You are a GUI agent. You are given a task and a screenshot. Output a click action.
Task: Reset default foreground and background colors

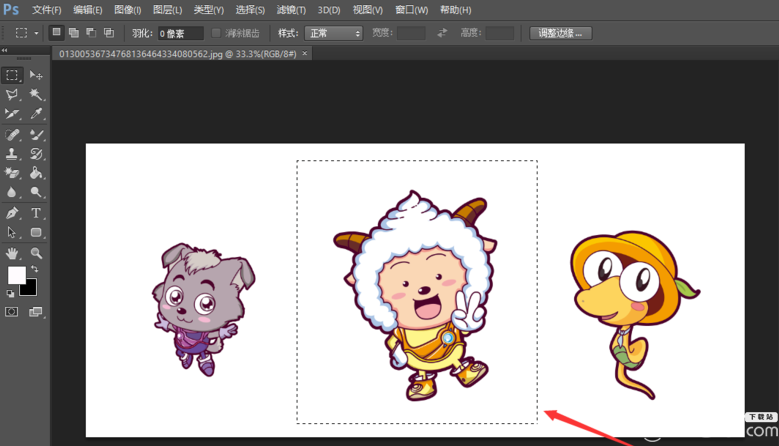[10, 294]
